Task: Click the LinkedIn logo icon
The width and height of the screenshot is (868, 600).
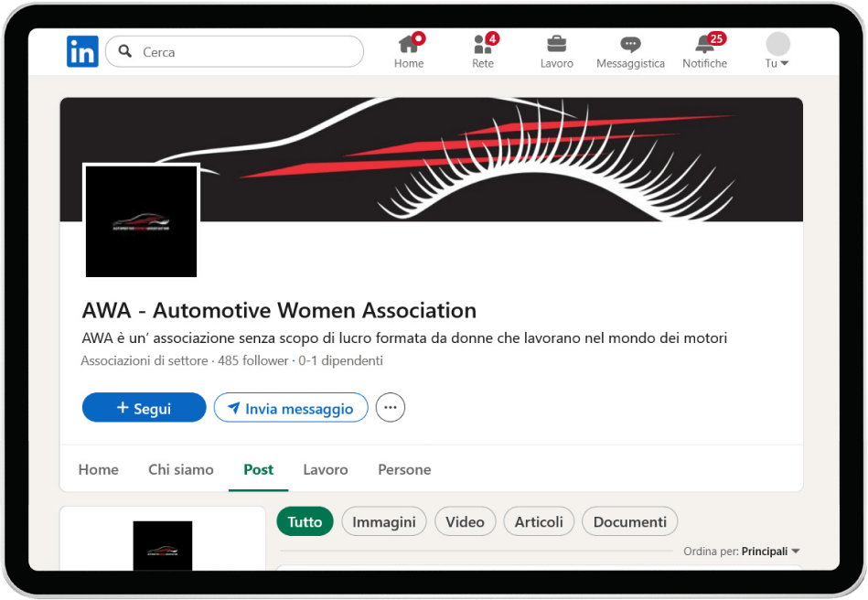Action: 82,52
